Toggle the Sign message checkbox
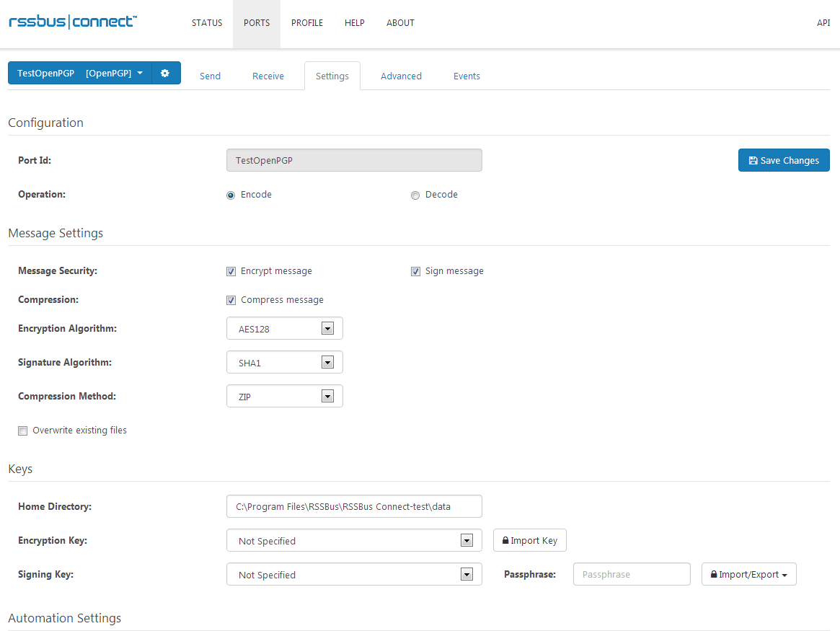 [x=415, y=271]
